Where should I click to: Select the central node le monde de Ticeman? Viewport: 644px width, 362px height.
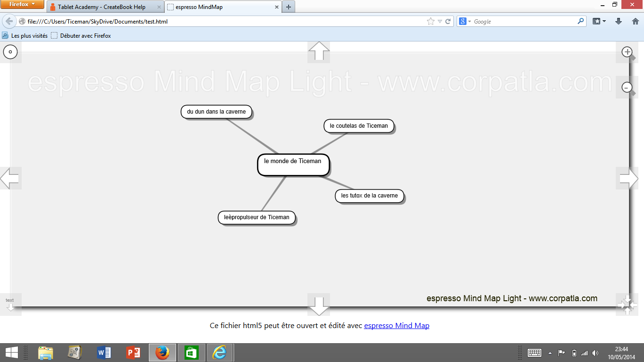(x=293, y=165)
